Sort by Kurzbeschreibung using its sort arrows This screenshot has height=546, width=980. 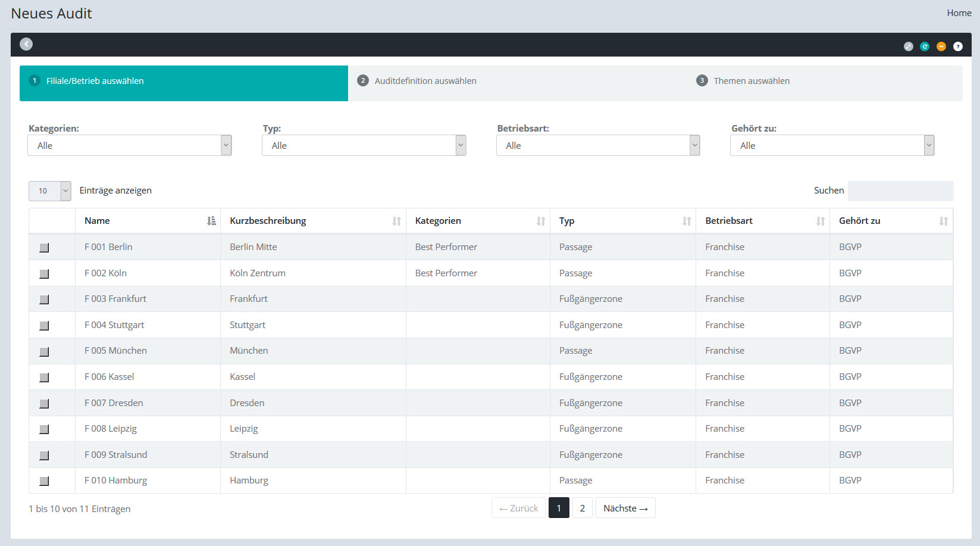pos(396,221)
